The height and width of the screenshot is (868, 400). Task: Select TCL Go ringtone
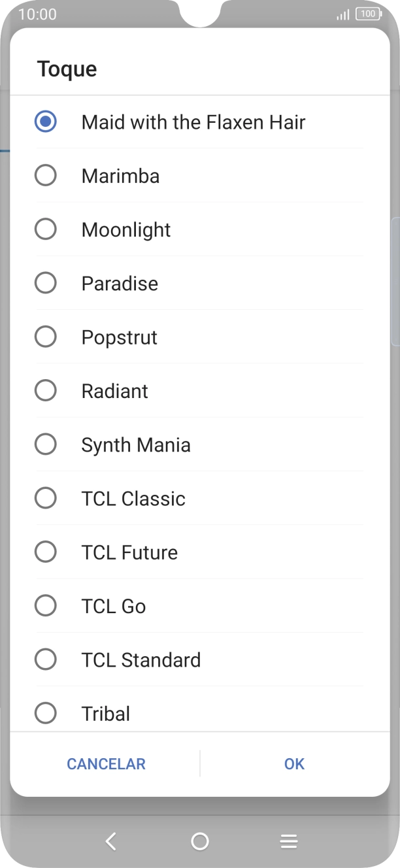46,606
